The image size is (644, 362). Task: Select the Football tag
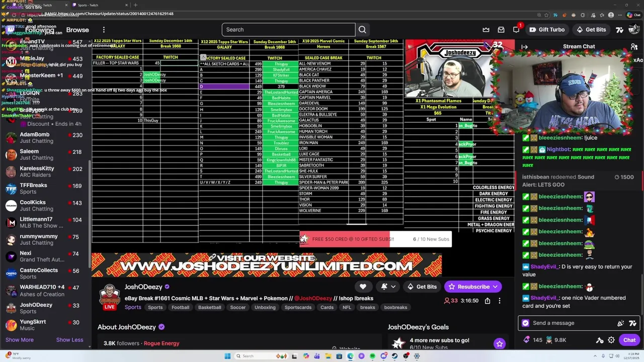point(180,307)
